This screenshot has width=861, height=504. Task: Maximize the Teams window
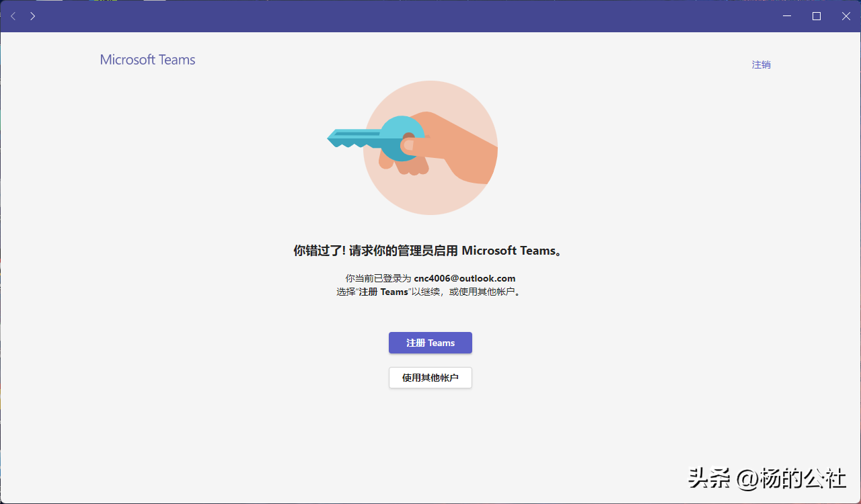coord(817,16)
